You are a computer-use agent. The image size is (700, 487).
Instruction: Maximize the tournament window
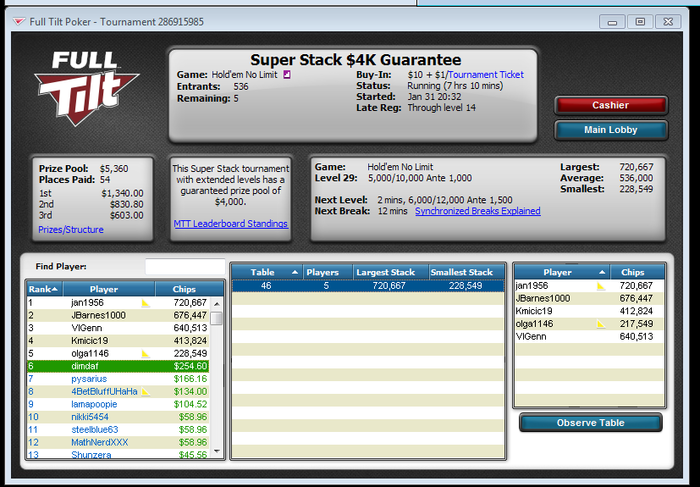pyautogui.click(x=640, y=21)
